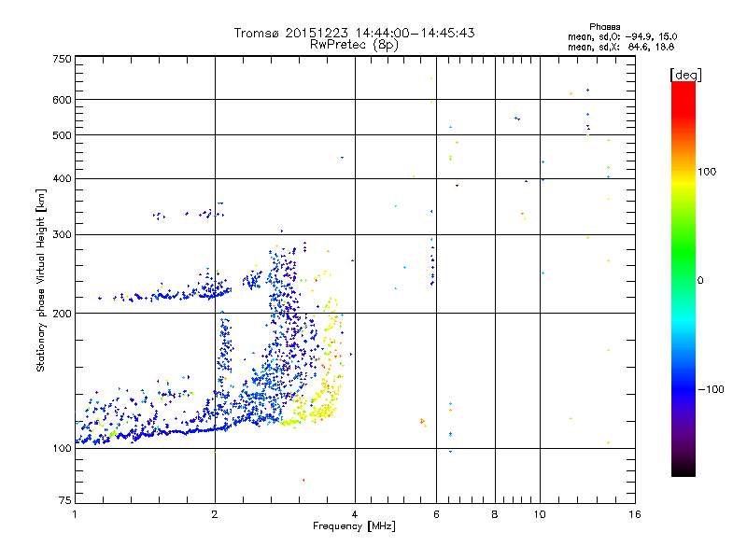Screen dimensions: 747x560
Task: Click the colorbar label "-100"
Action: coord(711,389)
